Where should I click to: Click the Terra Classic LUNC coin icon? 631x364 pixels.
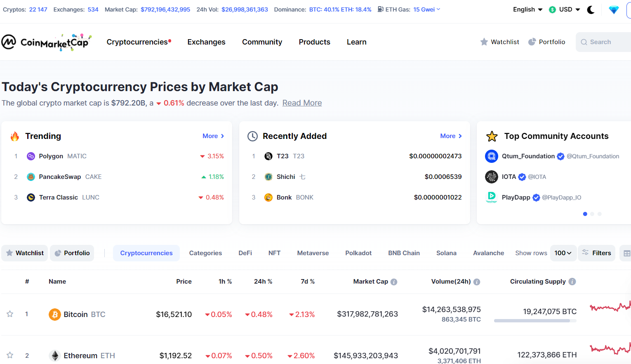coord(31,197)
